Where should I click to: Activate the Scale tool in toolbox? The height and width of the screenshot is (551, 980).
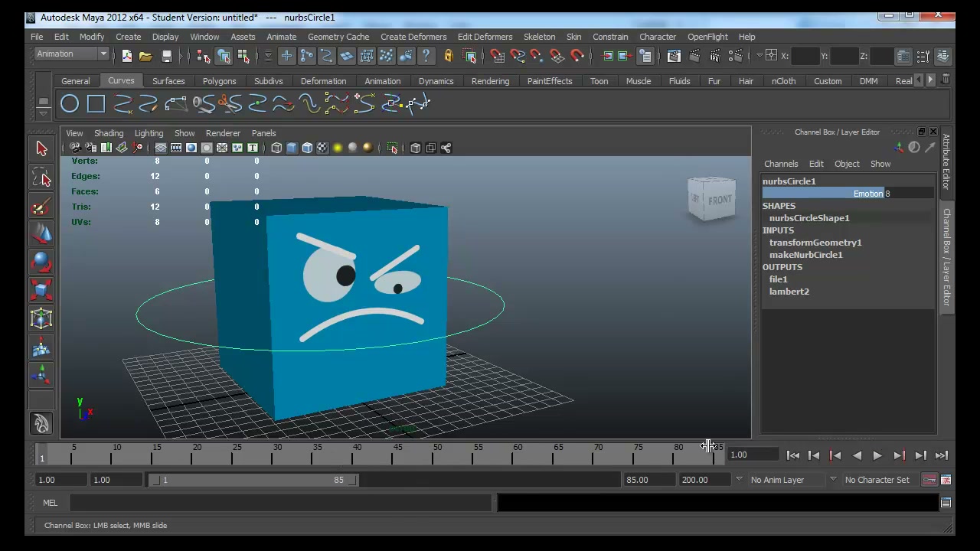[x=41, y=289]
